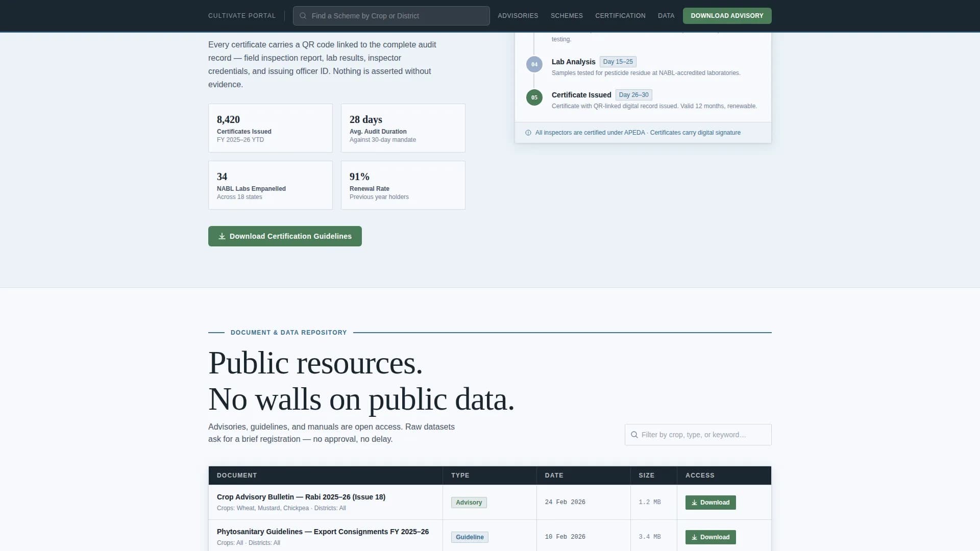Click step 04 circle for Lab Analysis

coord(534,64)
